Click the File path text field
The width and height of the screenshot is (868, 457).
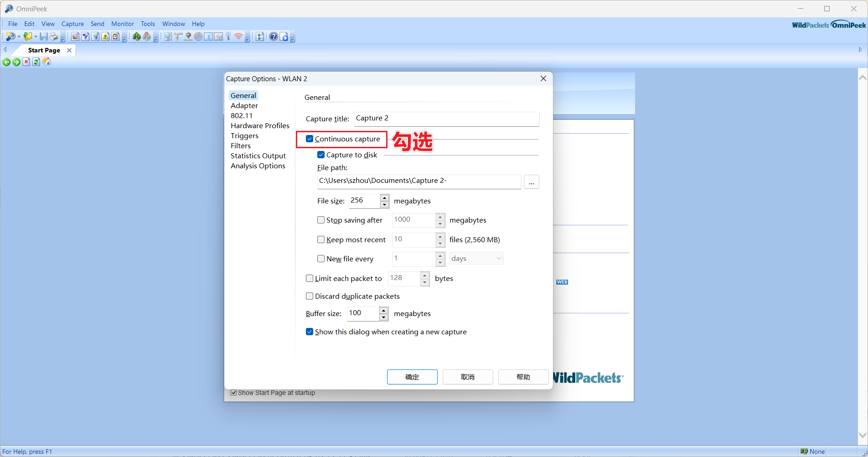point(419,181)
